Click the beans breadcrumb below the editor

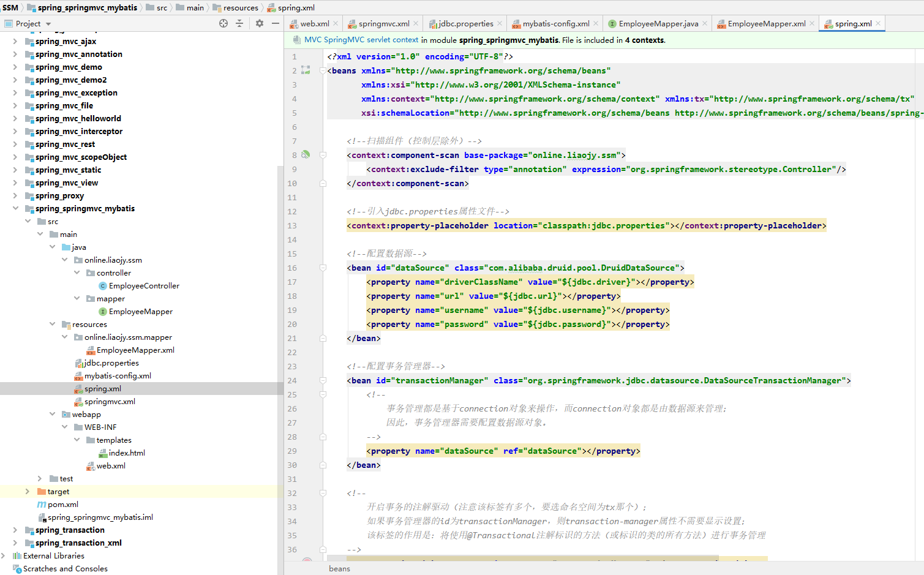(339, 568)
